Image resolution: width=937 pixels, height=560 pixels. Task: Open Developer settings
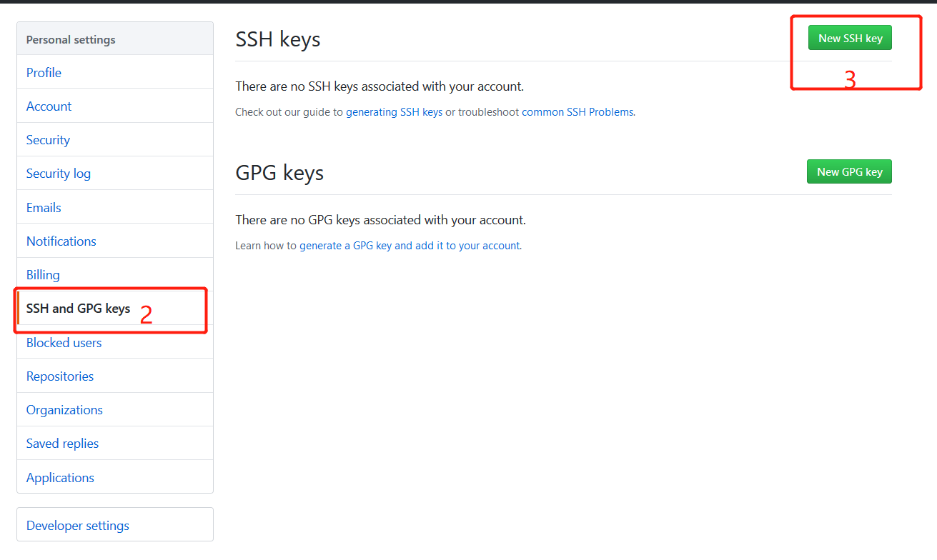click(77, 525)
